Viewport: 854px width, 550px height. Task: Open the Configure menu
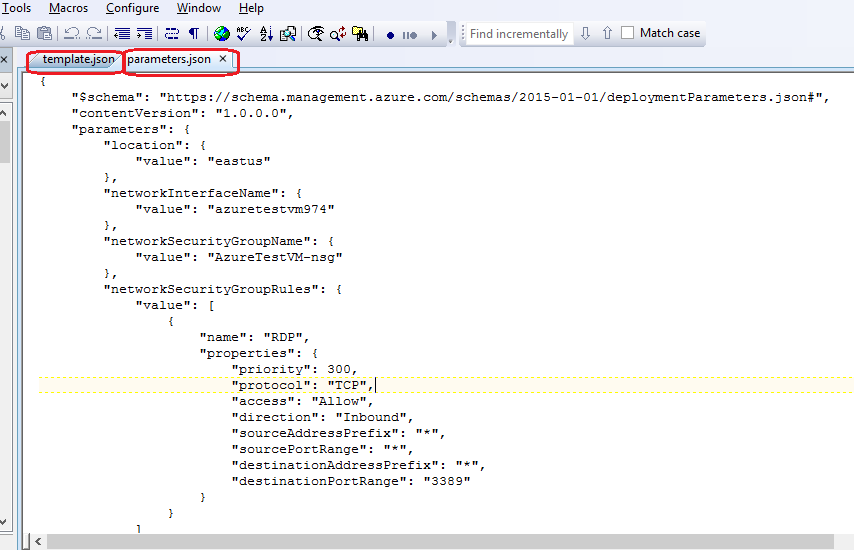132,8
